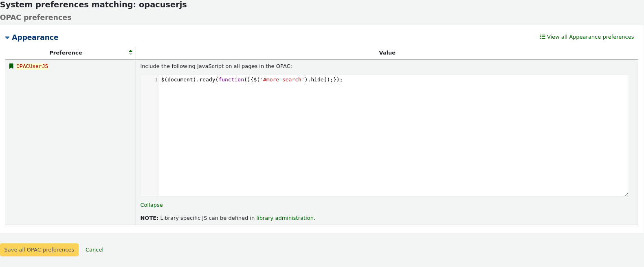Image resolution: width=644 pixels, height=267 pixels.
Task: Open View all Appearance preferences link
Action: click(590, 37)
